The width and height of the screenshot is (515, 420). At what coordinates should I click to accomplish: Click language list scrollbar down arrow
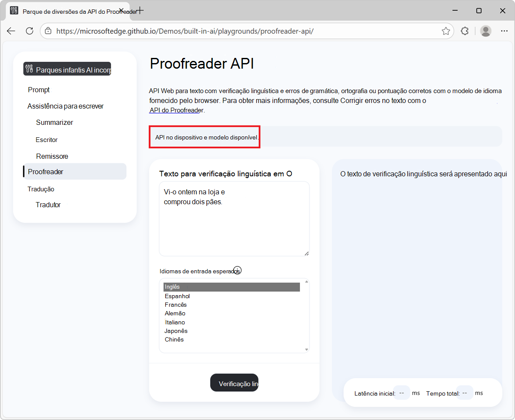coord(306,350)
